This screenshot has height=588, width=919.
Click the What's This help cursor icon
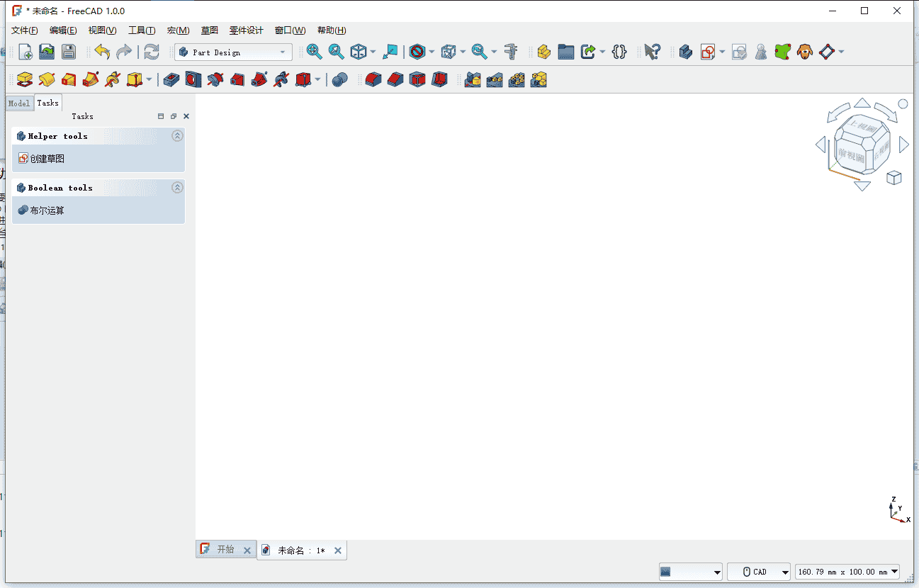(653, 52)
